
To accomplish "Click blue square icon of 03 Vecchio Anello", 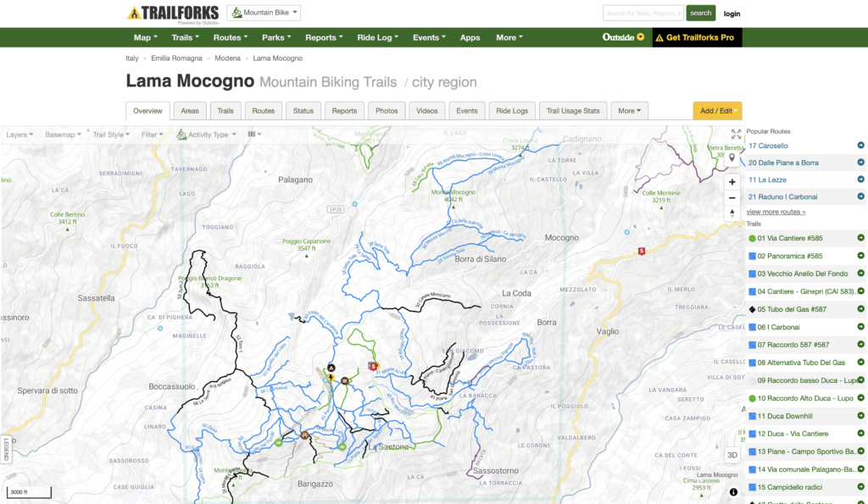I will coord(753,274).
